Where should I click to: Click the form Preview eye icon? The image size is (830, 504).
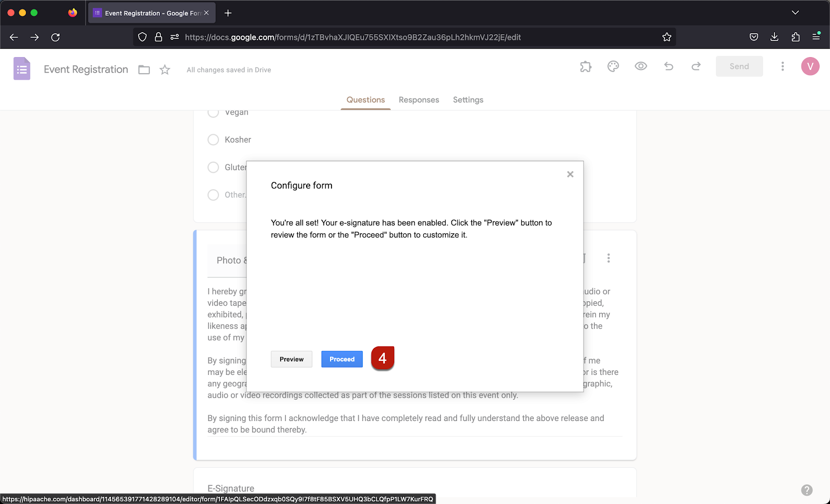641,66
